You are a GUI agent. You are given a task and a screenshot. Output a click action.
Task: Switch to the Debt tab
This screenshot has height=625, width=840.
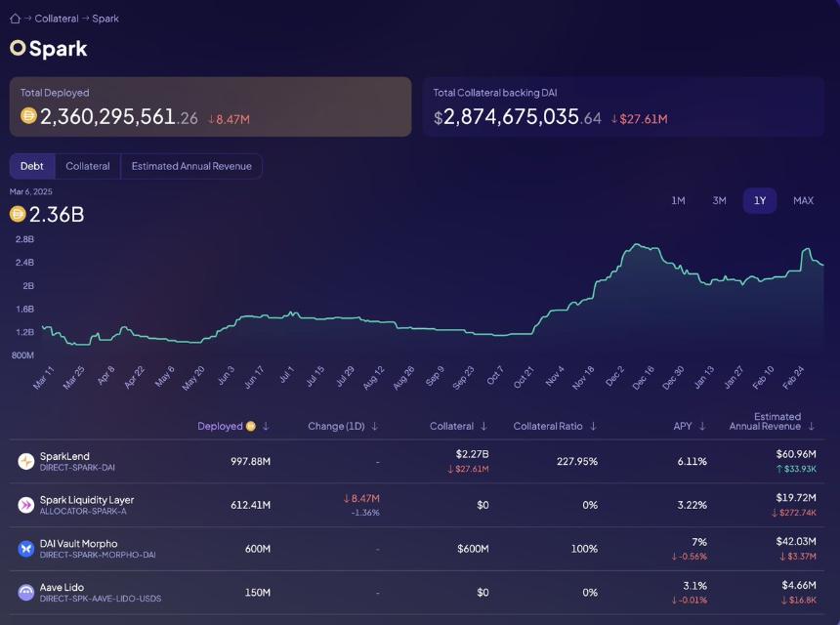[x=32, y=166]
